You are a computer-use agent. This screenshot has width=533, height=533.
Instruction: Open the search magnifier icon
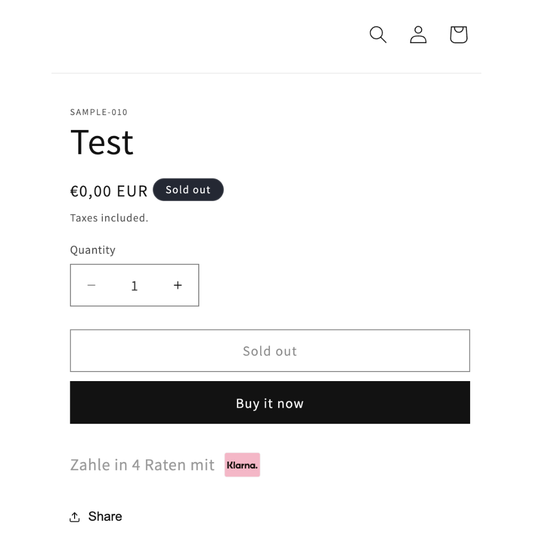tap(378, 34)
